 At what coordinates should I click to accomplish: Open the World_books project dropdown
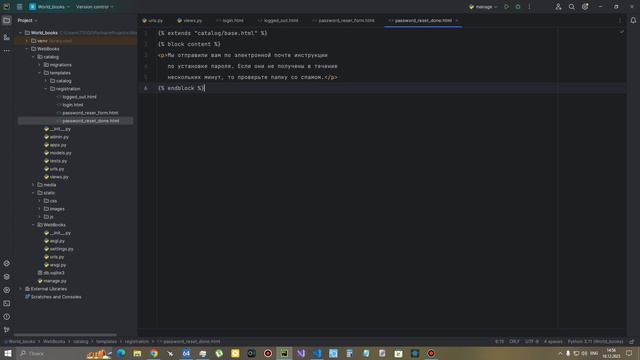49,7
